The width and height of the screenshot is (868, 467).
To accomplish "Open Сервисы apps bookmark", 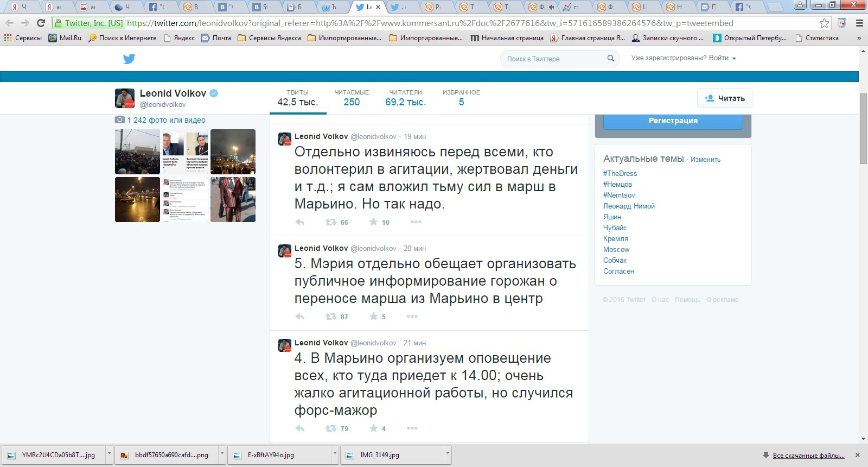I will point(23,38).
